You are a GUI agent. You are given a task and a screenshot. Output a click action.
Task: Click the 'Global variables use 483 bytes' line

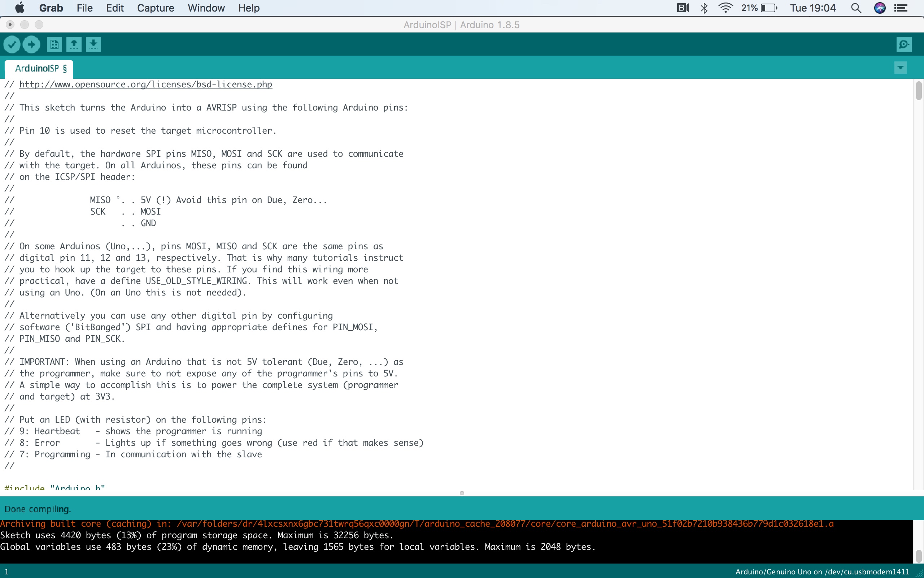[298, 547]
